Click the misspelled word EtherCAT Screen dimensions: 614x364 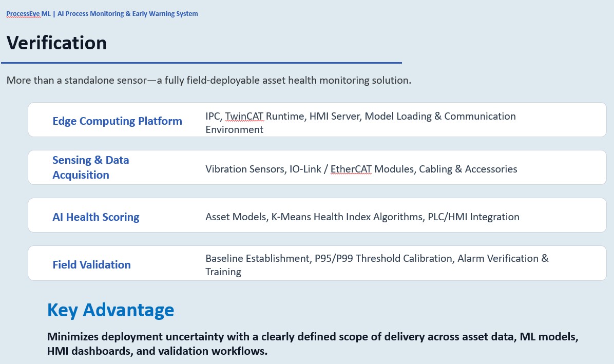tap(351, 169)
